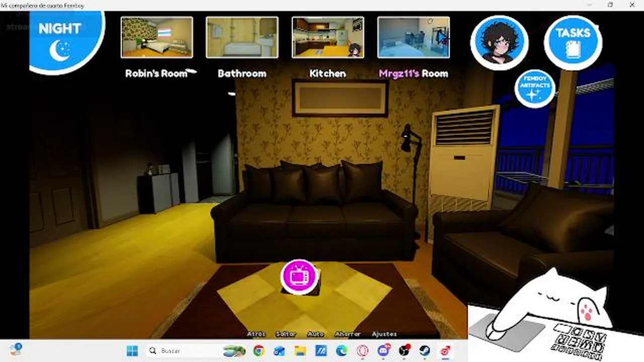Click Atrás to go back
The width and height of the screenshot is (644, 362).
click(256, 334)
